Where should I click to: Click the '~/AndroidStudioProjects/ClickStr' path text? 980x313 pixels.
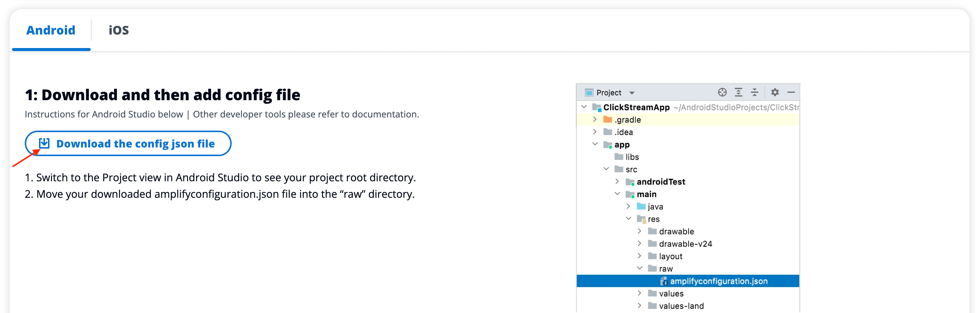tap(736, 107)
